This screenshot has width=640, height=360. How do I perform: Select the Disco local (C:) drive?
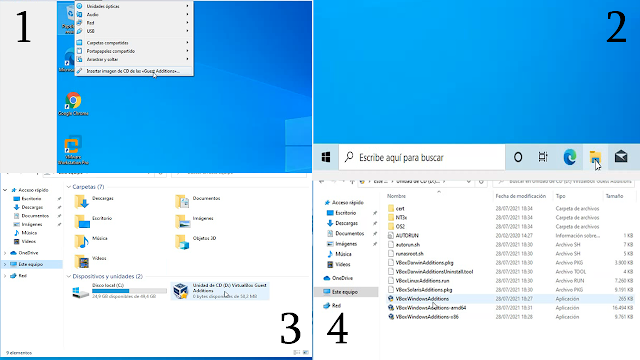120,291
